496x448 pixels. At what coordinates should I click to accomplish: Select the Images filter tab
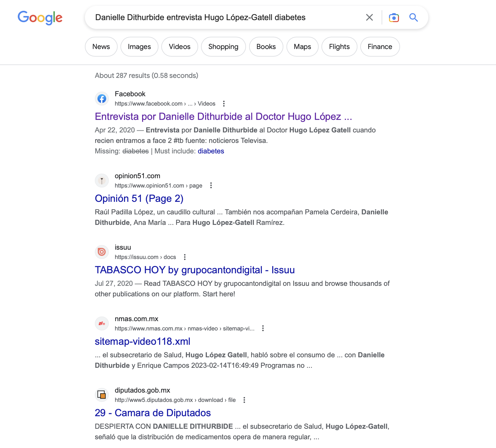click(x=139, y=47)
